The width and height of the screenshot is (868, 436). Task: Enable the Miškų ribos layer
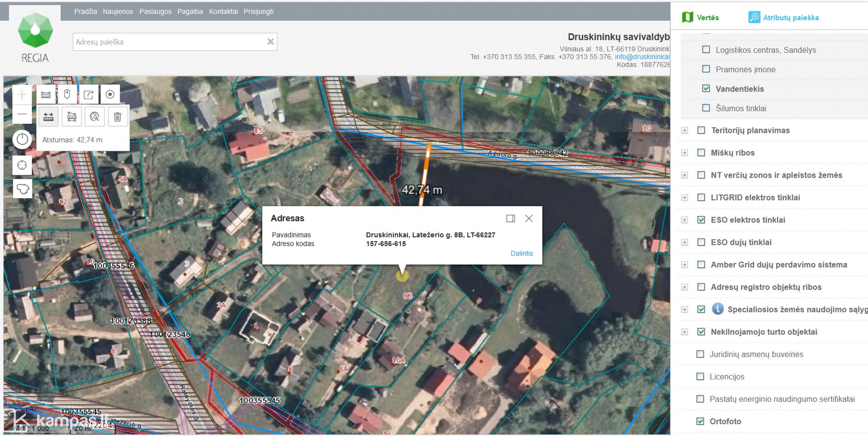tap(701, 152)
